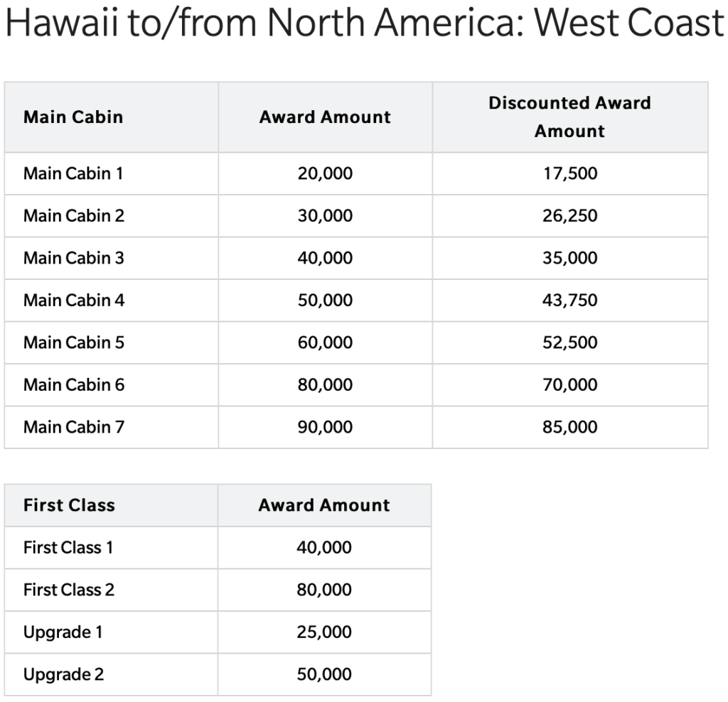Select the Main Cabin column header
Image resolution: width=728 pixels, height=702 pixels.
pos(73,117)
